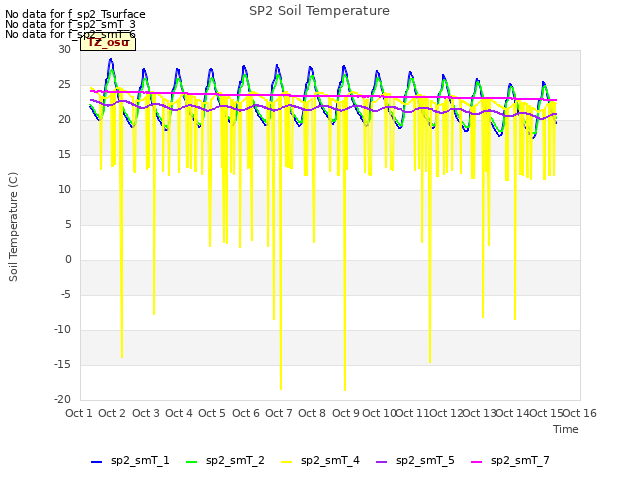Click the blue peak near Oct 2
This screenshot has height=480, width=640.
coord(111,60)
